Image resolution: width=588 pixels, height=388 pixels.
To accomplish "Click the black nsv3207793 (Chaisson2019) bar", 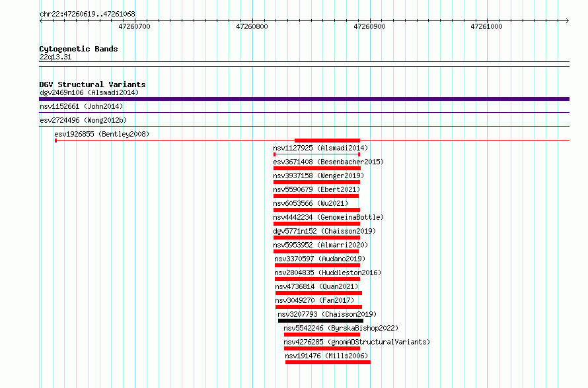I will [320, 321].
